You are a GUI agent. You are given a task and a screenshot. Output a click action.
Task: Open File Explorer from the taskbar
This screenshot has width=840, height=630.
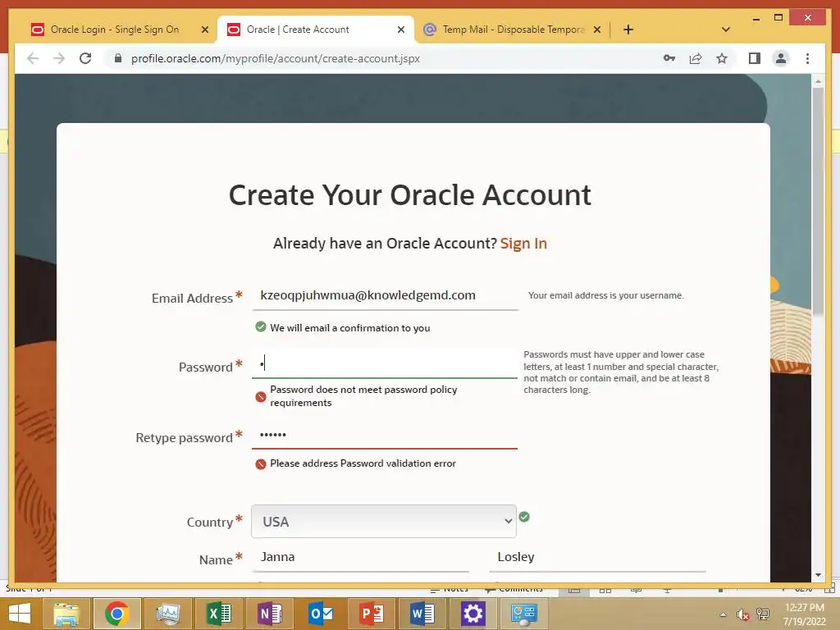[66, 614]
